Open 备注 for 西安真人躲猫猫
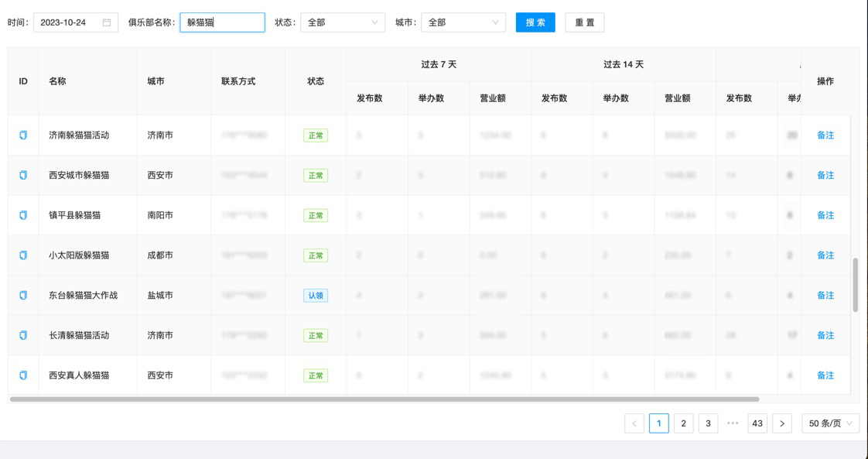Viewport: 868px width, 459px height. [x=825, y=375]
